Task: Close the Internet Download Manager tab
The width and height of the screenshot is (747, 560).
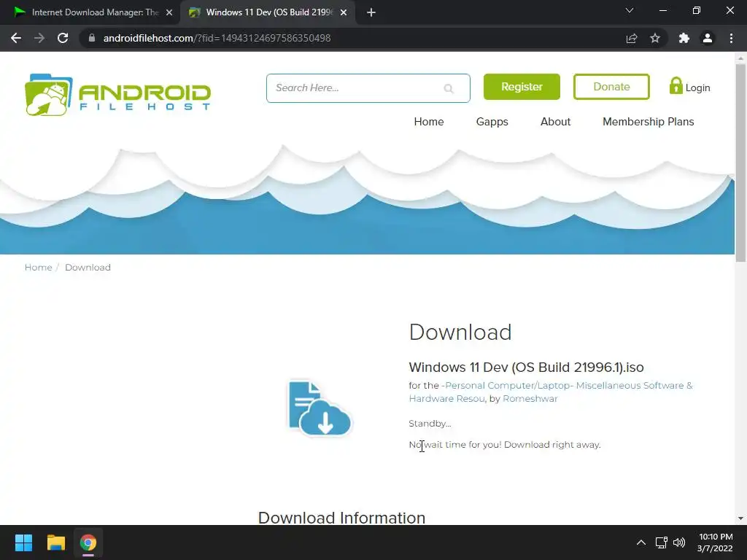Action: [x=169, y=12]
